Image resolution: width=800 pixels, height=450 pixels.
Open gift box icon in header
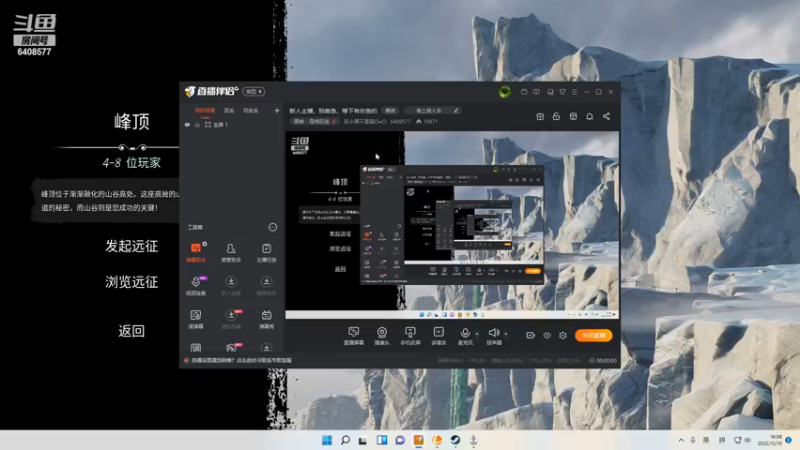pos(540,116)
